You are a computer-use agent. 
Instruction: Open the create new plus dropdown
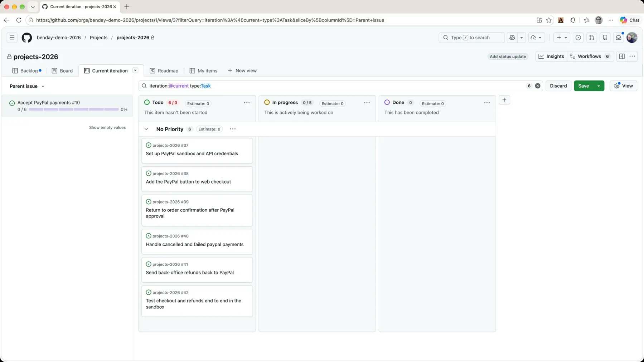point(561,38)
